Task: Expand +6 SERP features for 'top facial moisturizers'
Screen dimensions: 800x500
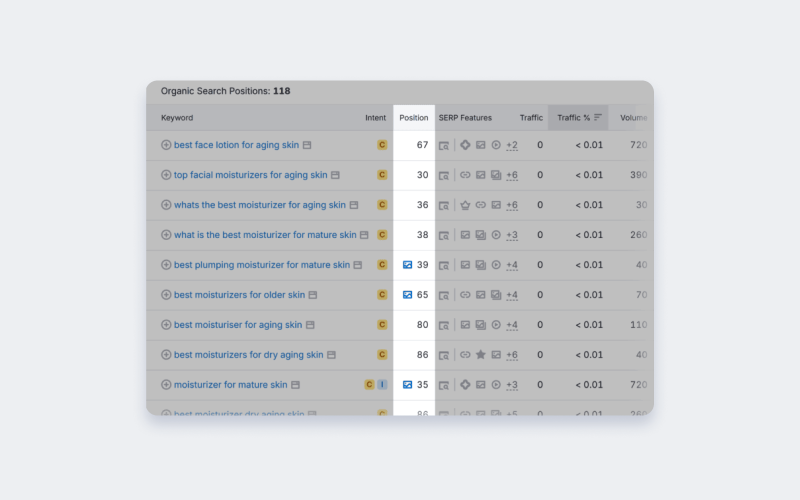Action: [512, 175]
